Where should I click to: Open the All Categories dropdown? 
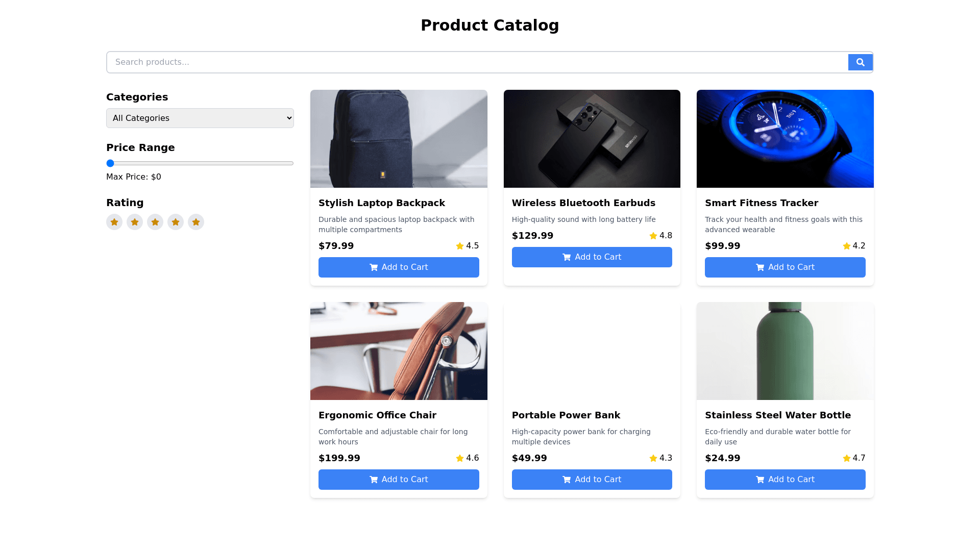[x=200, y=118]
